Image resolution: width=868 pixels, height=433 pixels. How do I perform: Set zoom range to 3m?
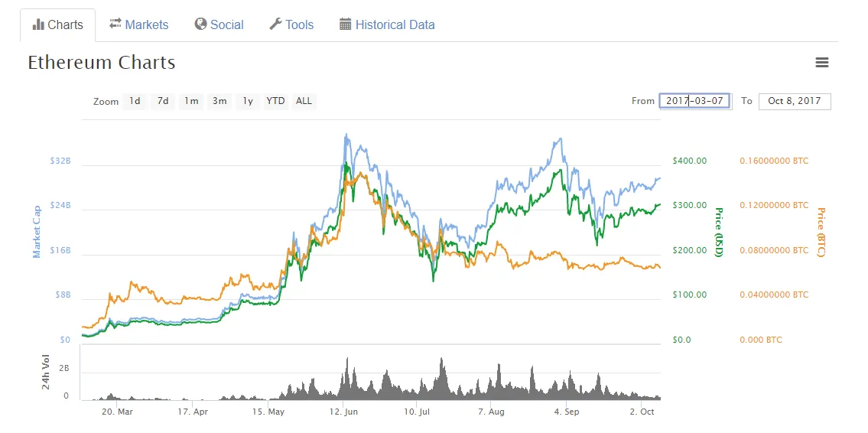[219, 101]
